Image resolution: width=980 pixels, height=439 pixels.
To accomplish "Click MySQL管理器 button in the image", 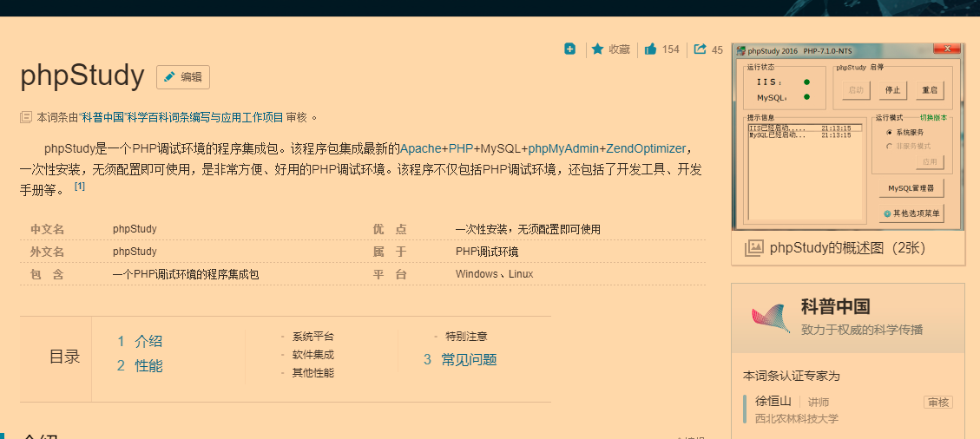I will point(911,188).
